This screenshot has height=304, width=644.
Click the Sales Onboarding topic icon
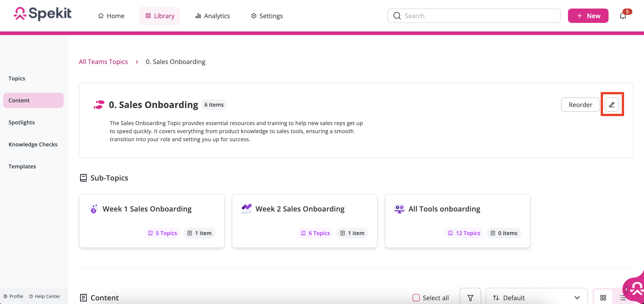99,105
